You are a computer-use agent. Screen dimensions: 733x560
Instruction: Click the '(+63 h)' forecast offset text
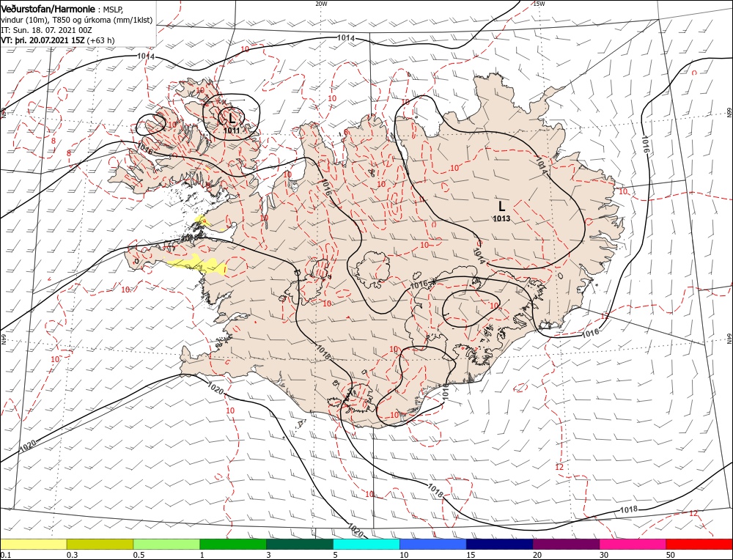click(x=100, y=40)
